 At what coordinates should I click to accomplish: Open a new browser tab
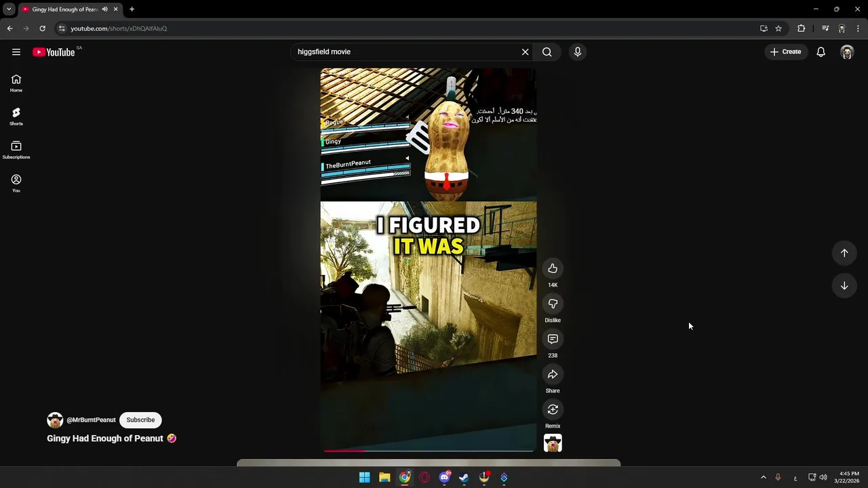132,9
